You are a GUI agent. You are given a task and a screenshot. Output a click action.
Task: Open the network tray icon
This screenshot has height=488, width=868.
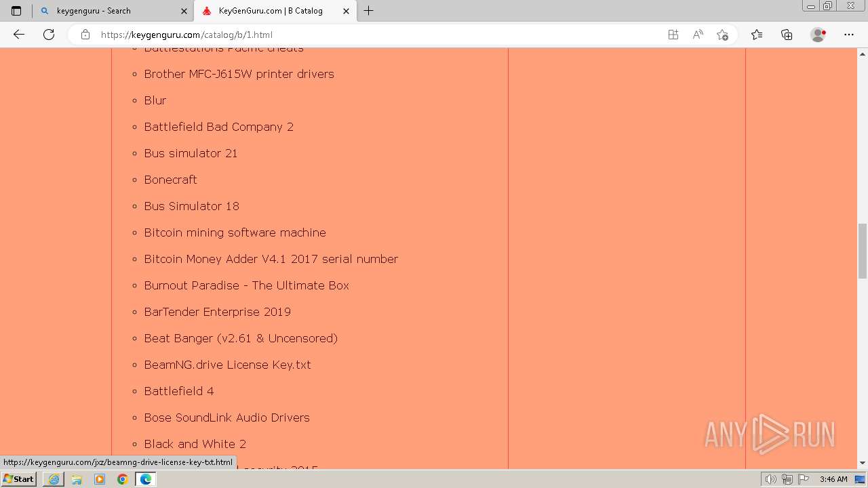tap(787, 479)
